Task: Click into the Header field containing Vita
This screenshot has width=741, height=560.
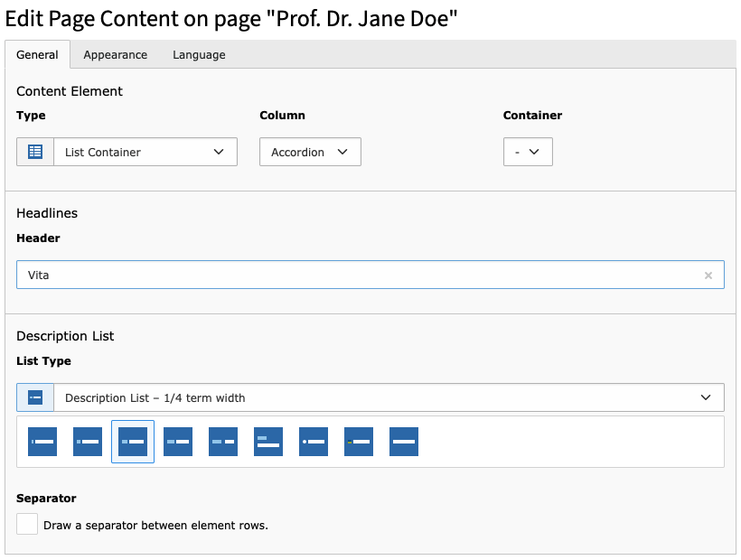Action: pos(361,275)
